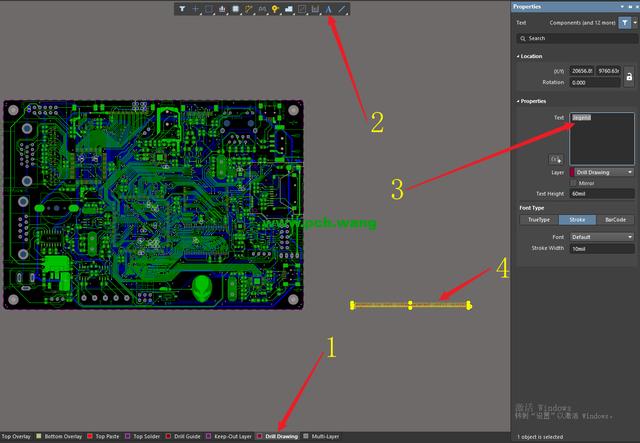Toggle the location lock padlock icon

(629, 76)
